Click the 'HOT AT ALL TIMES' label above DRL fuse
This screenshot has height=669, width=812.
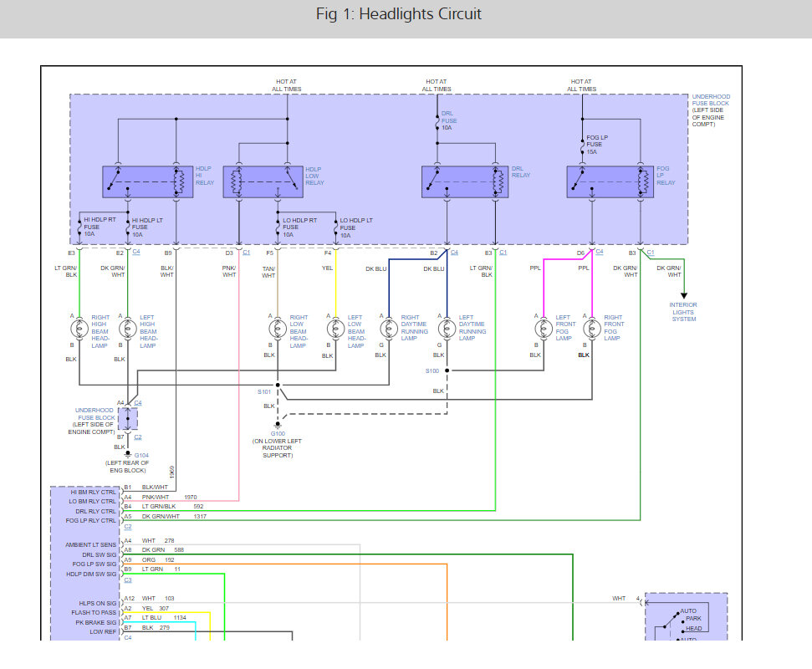tap(436, 85)
